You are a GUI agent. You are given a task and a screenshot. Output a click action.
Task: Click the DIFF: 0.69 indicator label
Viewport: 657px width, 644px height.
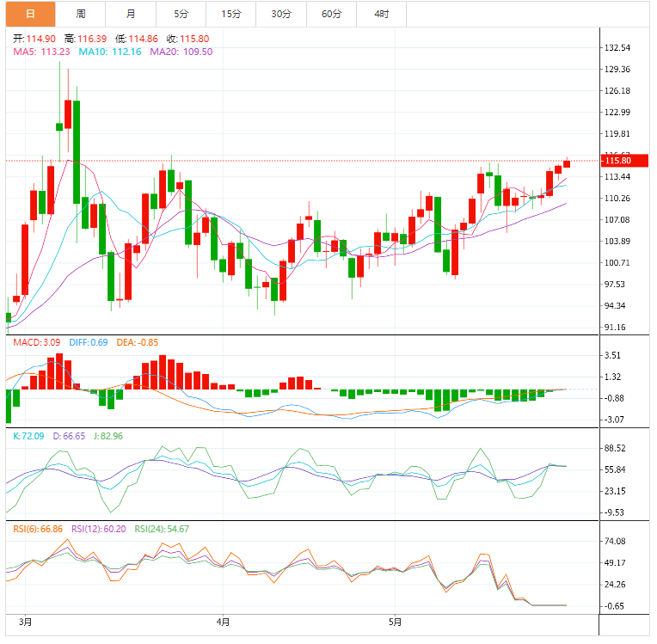click(87, 343)
